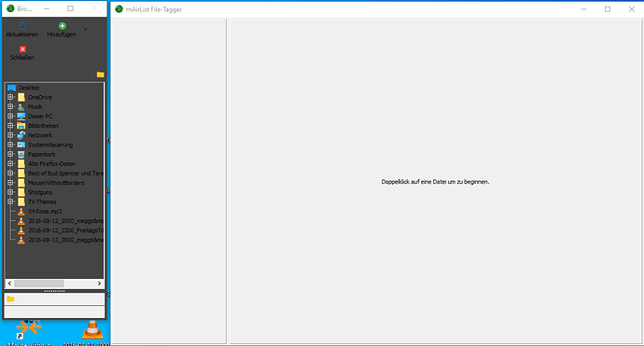The height and width of the screenshot is (346, 644).
Task: Click VLC cone icon of 04 Rose.mp3
Action: pos(21,212)
